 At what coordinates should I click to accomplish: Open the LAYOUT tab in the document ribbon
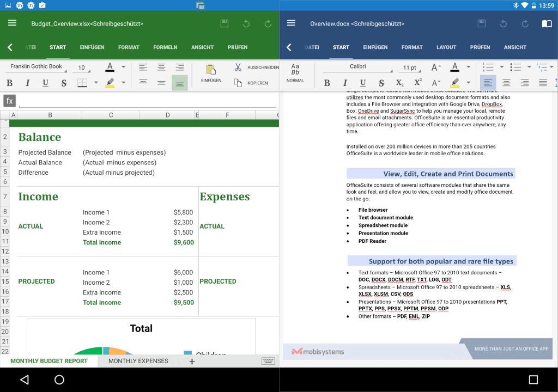[x=446, y=47]
